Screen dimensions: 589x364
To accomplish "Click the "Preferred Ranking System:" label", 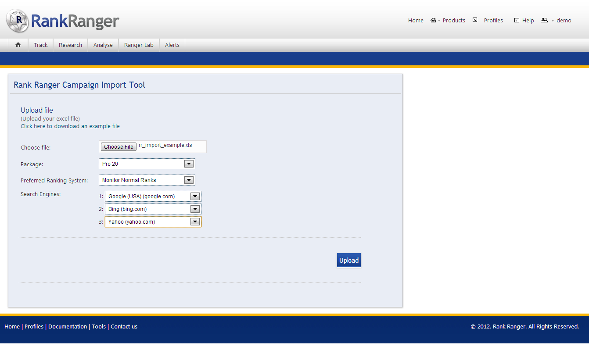I will click(x=54, y=181).
